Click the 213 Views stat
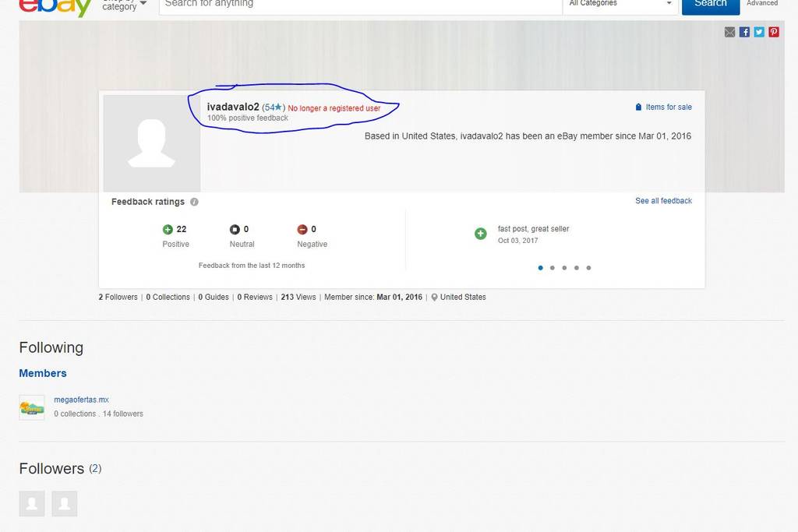 298,297
